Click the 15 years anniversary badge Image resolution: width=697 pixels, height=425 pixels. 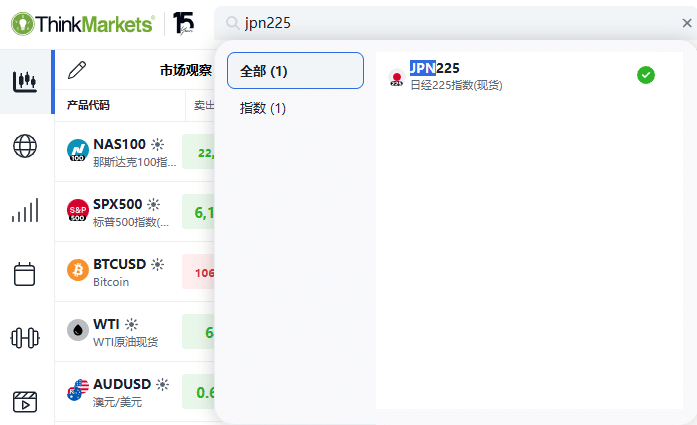tap(184, 23)
